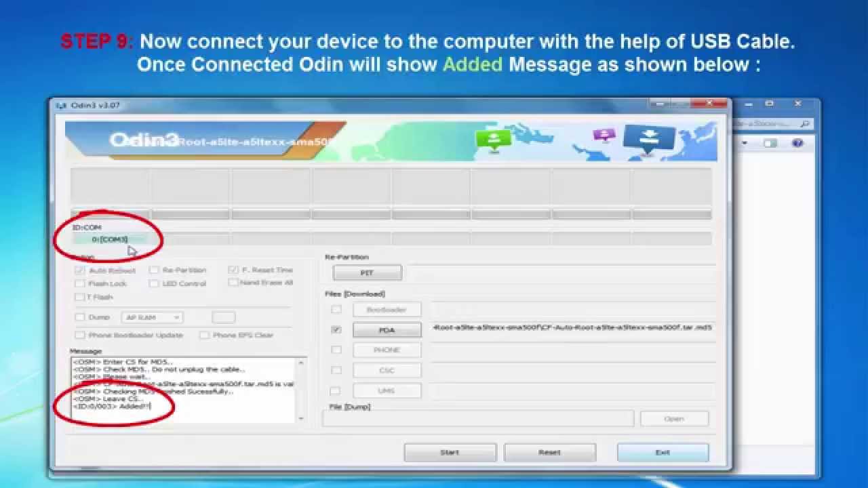Click the Message log scroll up arrow
The width and height of the screenshot is (868, 488).
point(301,363)
